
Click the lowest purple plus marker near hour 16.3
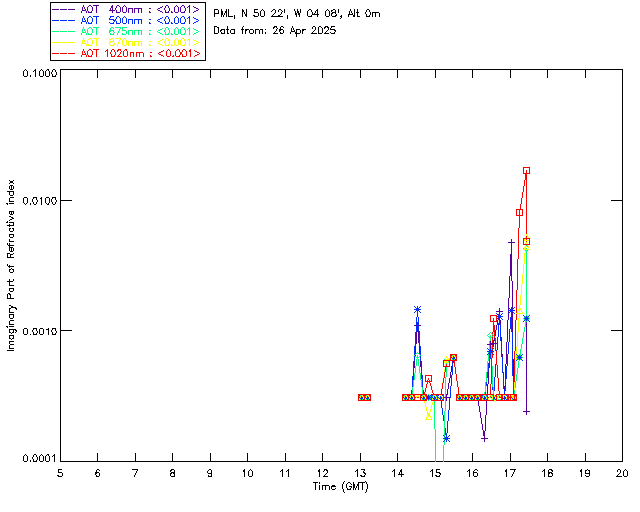point(484,439)
